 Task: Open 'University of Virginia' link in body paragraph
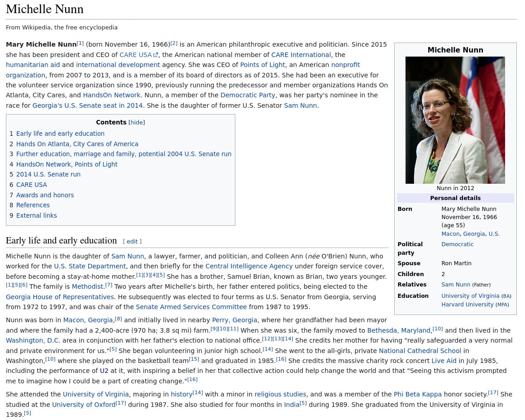pyautogui.click(x=96, y=395)
